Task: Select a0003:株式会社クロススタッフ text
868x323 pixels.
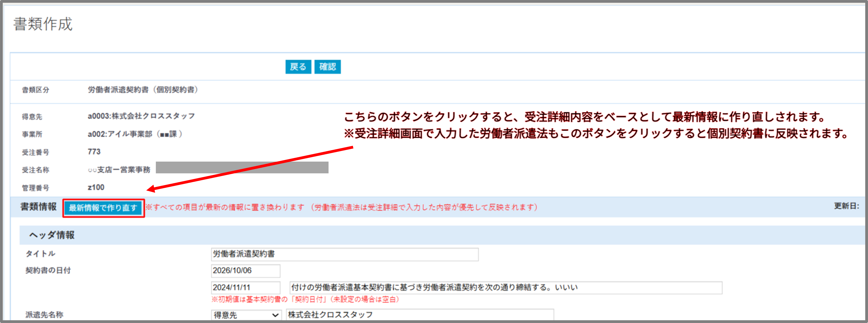Action: pos(142,116)
